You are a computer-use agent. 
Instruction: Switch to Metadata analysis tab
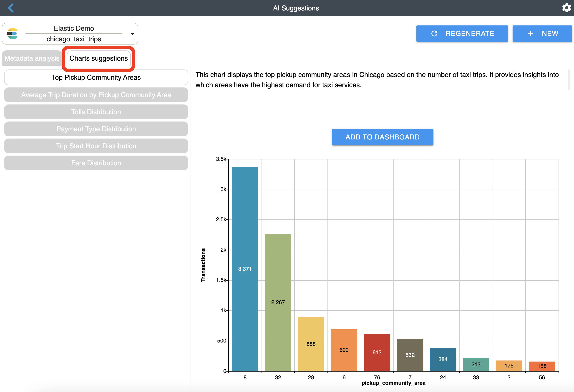[32, 58]
